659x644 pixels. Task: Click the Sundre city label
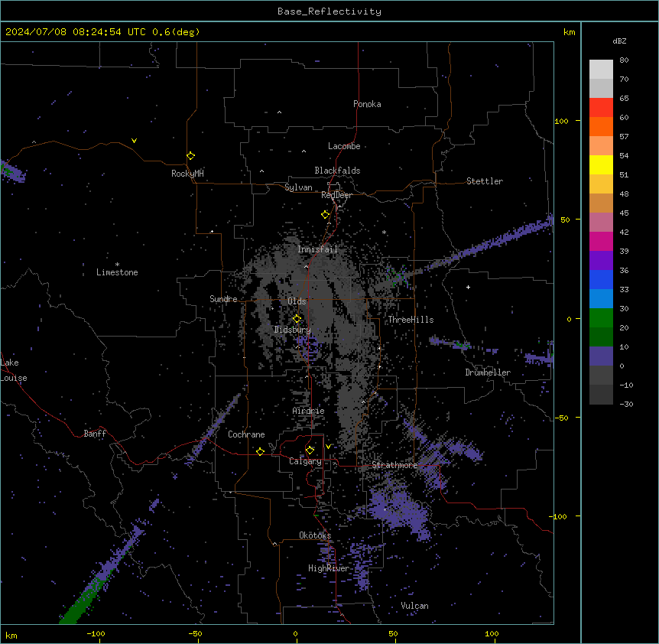point(223,299)
